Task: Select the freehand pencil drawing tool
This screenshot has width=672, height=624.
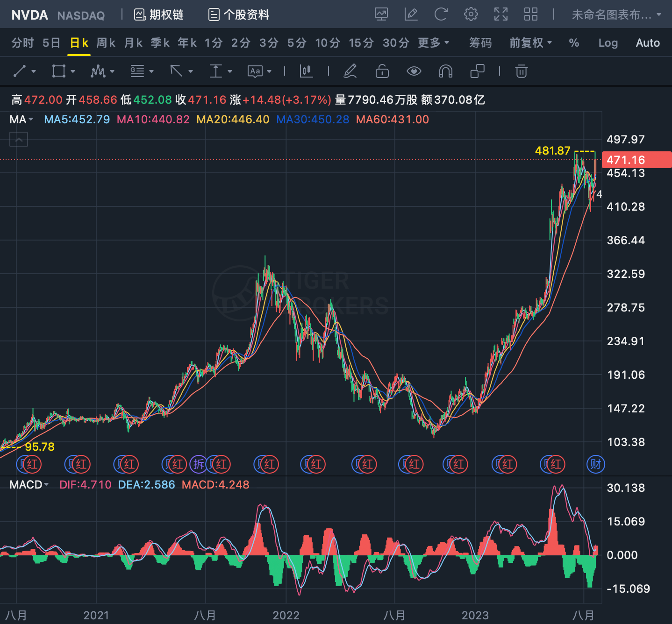Action: (x=350, y=71)
